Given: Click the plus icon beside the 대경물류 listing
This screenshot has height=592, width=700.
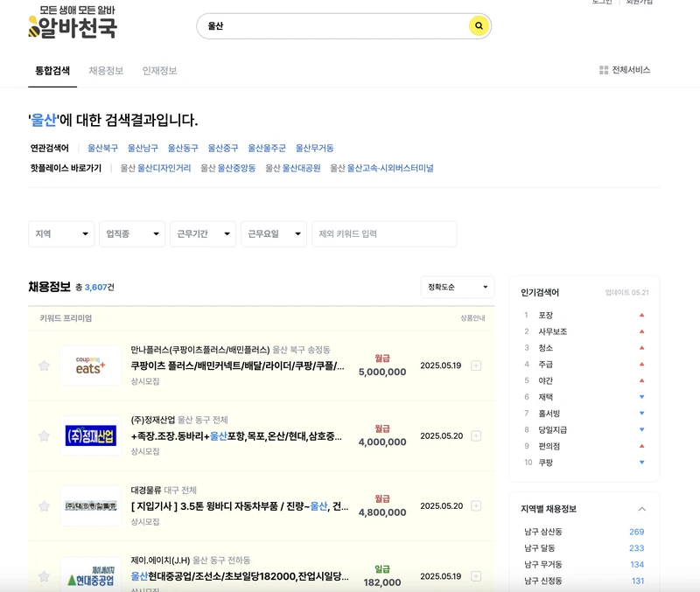Looking at the screenshot, I should (x=477, y=507).
